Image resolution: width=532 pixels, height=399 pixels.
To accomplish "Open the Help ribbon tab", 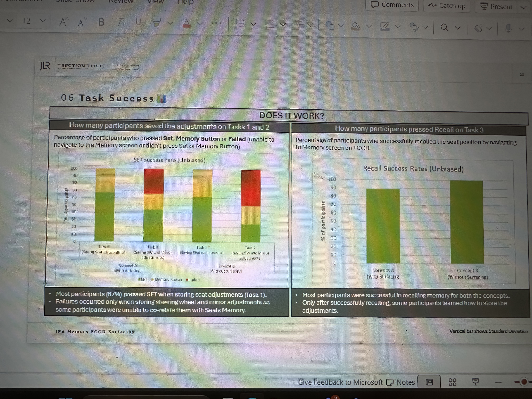I will (x=185, y=2).
